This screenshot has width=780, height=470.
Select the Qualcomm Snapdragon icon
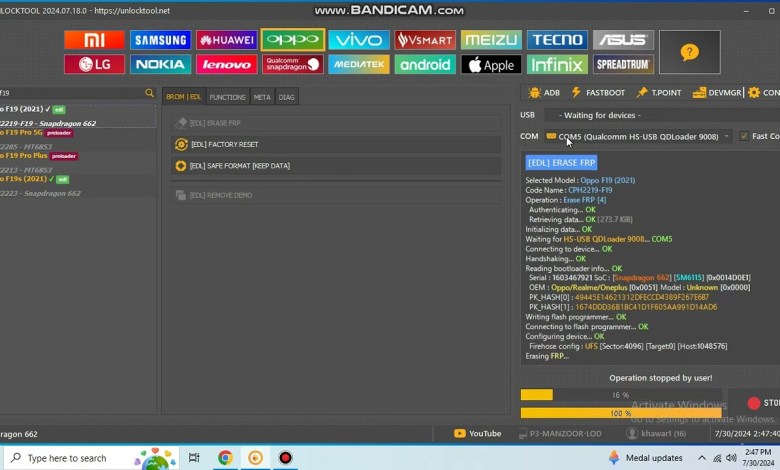[x=292, y=64]
